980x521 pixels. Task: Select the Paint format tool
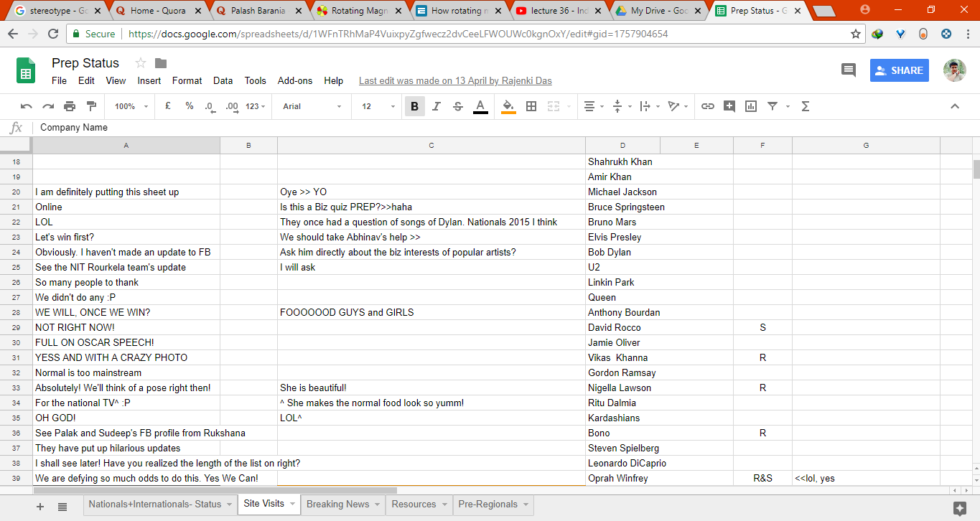(x=91, y=106)
